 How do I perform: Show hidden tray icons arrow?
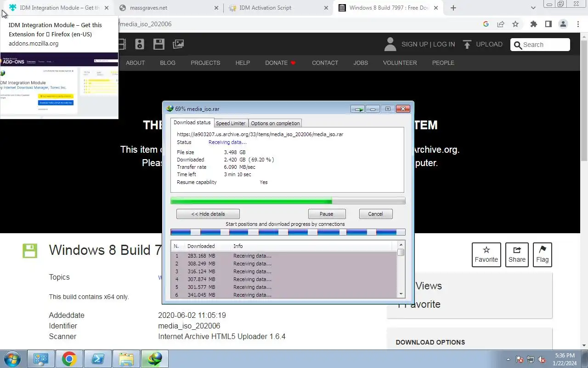pos(508,359)
